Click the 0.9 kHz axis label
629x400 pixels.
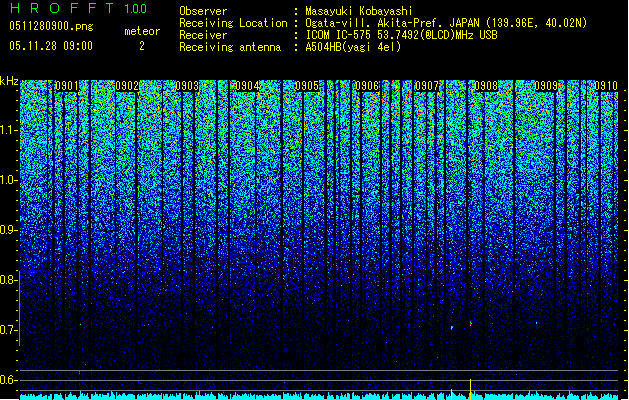(9, 230)
